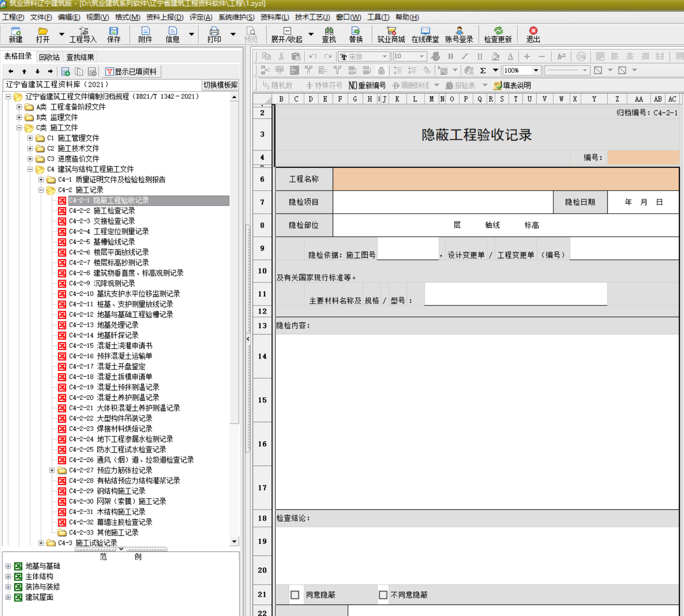Click the 展开/收起 expand-collapse icon

pos(287,35)
